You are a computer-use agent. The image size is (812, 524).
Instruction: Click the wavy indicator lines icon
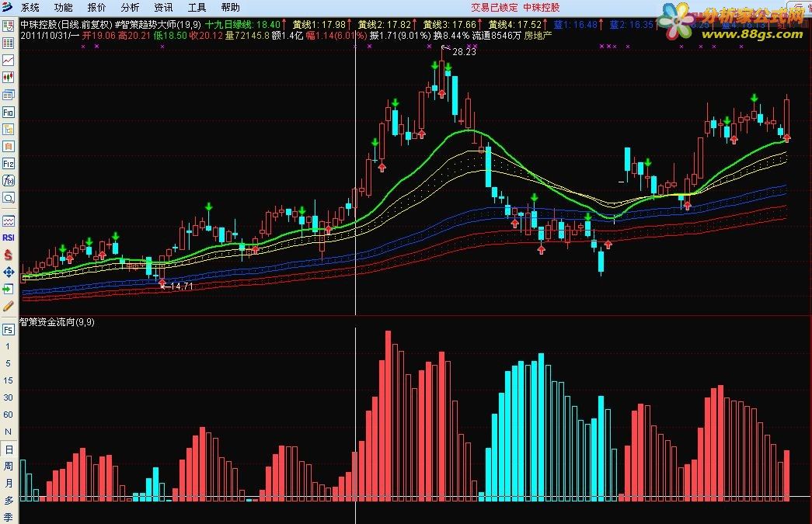(9, 221)
